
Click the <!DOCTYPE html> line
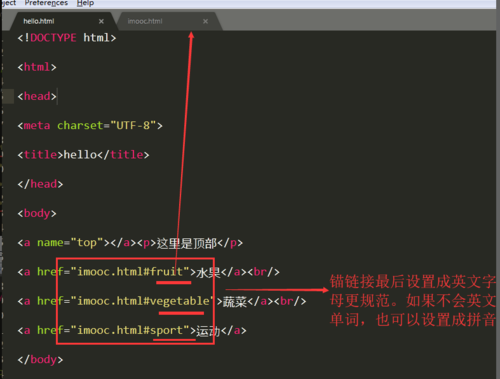click(67, 38)
